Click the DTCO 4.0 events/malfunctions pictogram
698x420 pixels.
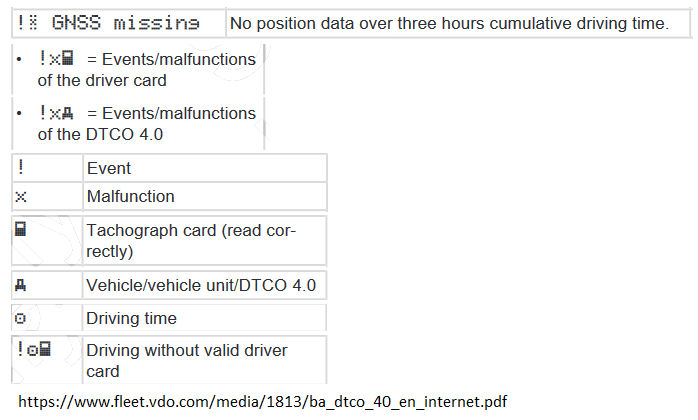(x=56, y=113)
